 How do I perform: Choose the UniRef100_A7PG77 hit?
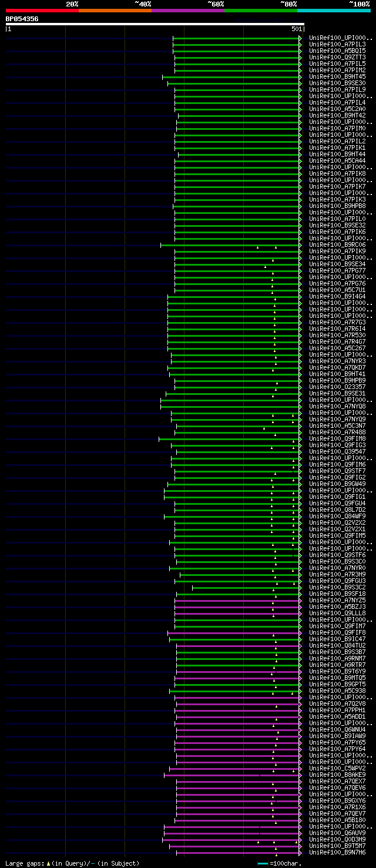[337, 270]
